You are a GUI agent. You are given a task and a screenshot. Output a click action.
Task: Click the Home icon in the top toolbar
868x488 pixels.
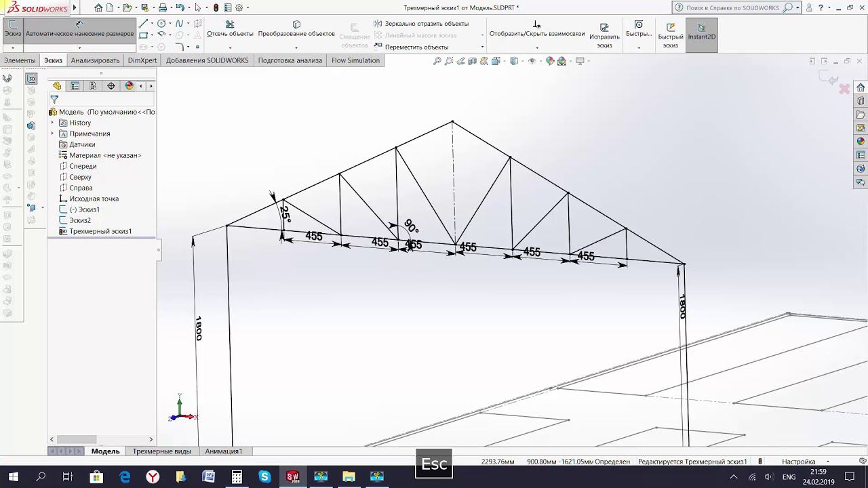[99, 7]
